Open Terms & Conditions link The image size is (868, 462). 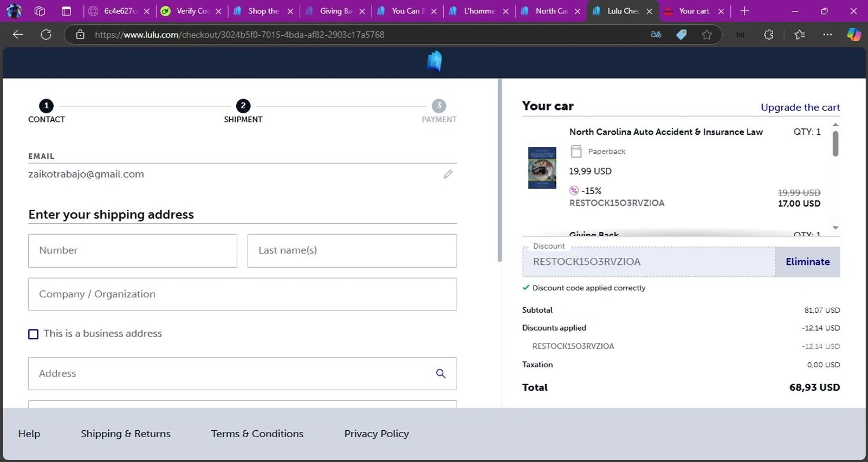[x=257, y=434]
